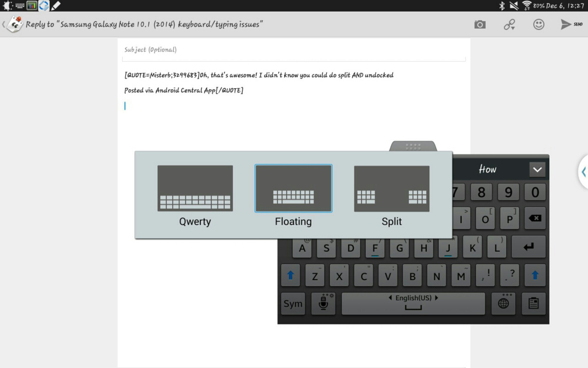Tap the Wi-Fi status icon
The image size is (588, 368).
(527, 6)
